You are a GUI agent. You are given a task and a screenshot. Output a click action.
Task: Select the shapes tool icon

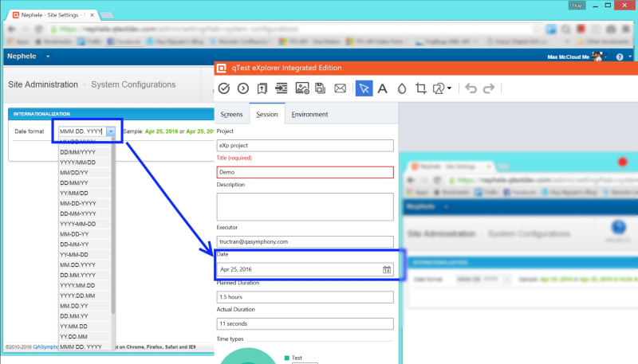click(x=439, y=88)
